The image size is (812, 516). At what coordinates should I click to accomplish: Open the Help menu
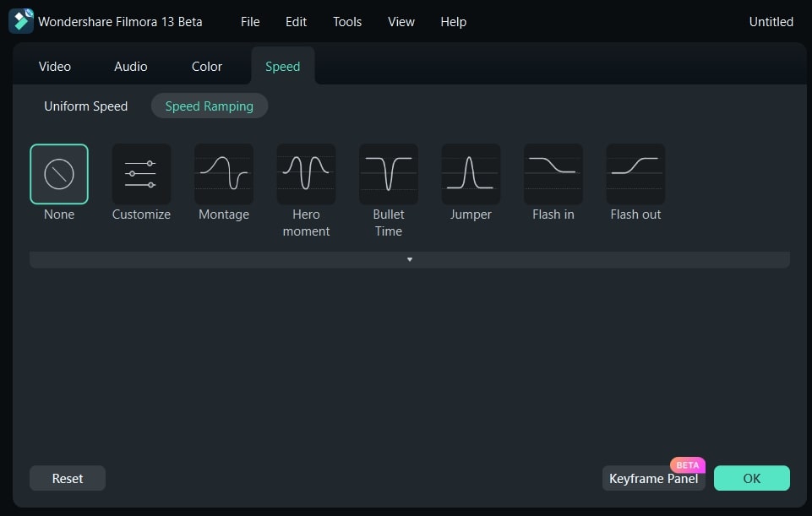click(x=454, y=22)
